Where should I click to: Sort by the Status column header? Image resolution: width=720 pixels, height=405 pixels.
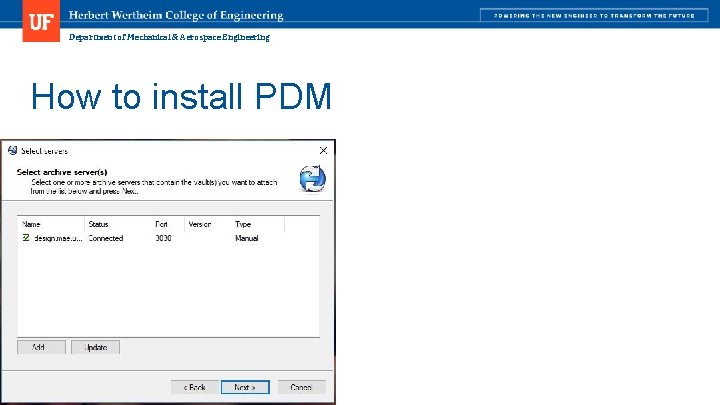(118, 224)
